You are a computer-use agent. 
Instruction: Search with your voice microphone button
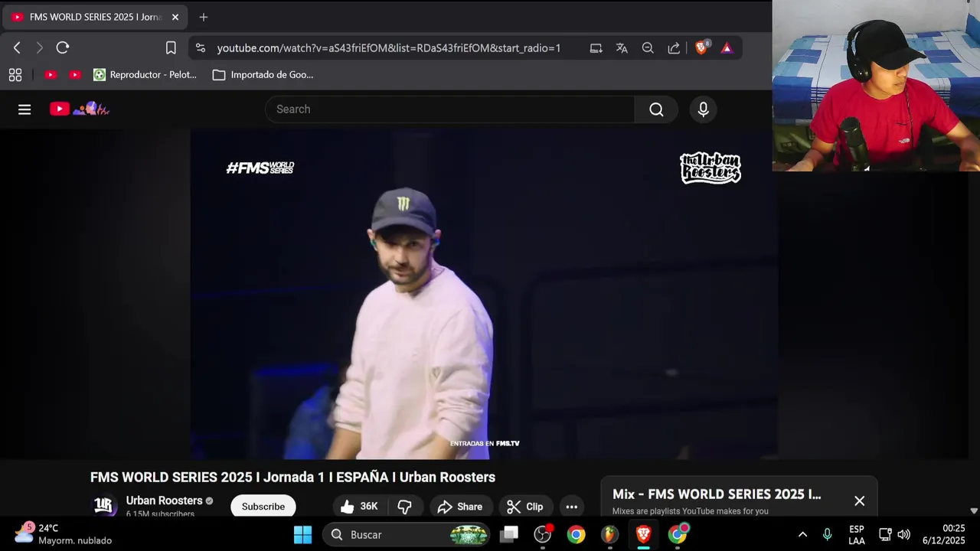coord(704,109)
